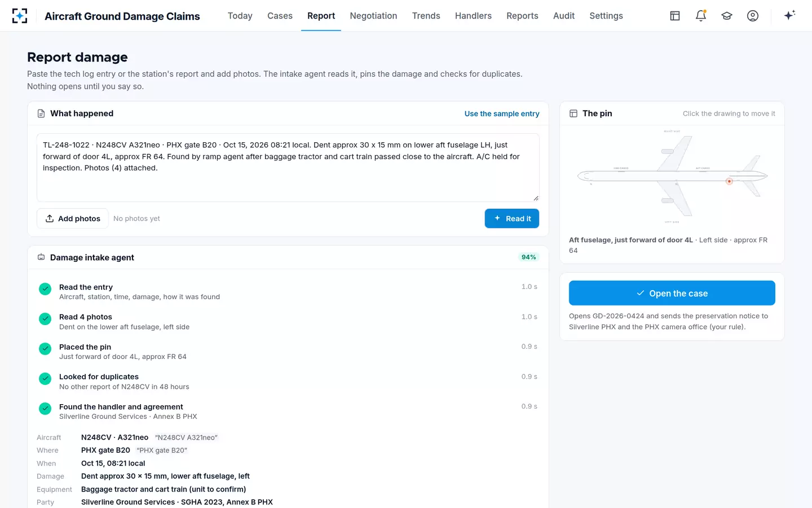Click Use the sample entry link
Viewport: 812px width, 508px height.
502,113
